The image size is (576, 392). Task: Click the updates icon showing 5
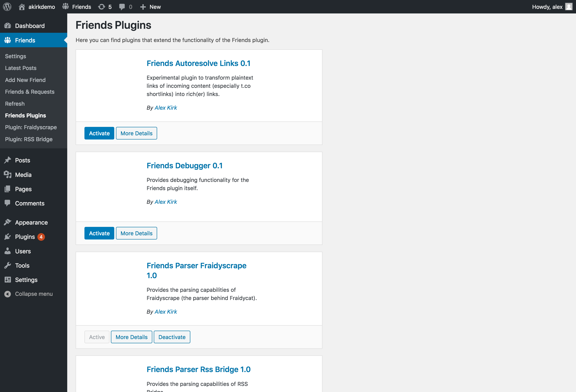pos(102,7)
